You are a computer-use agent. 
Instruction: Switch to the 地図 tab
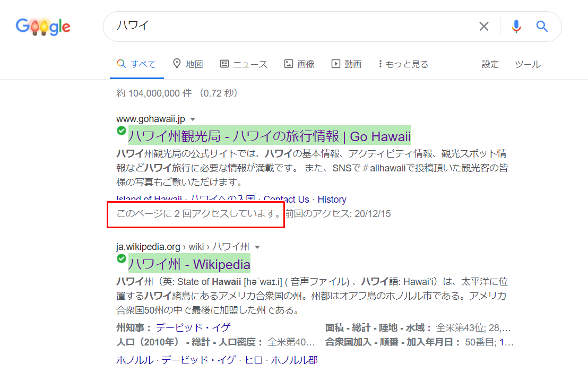[188, 64]
